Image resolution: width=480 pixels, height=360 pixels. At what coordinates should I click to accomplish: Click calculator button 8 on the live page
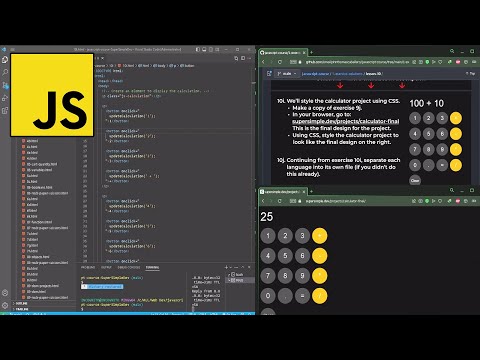(x=285, y=276)
